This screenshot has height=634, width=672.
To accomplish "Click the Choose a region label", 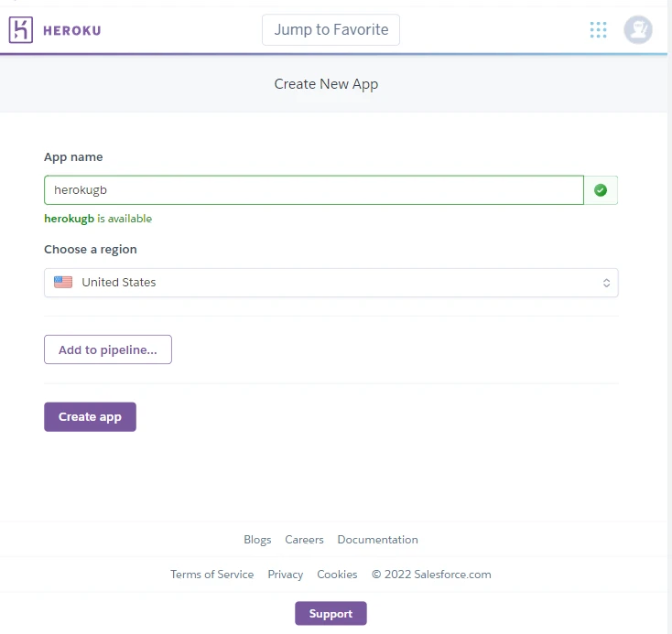I will [91, 250].
